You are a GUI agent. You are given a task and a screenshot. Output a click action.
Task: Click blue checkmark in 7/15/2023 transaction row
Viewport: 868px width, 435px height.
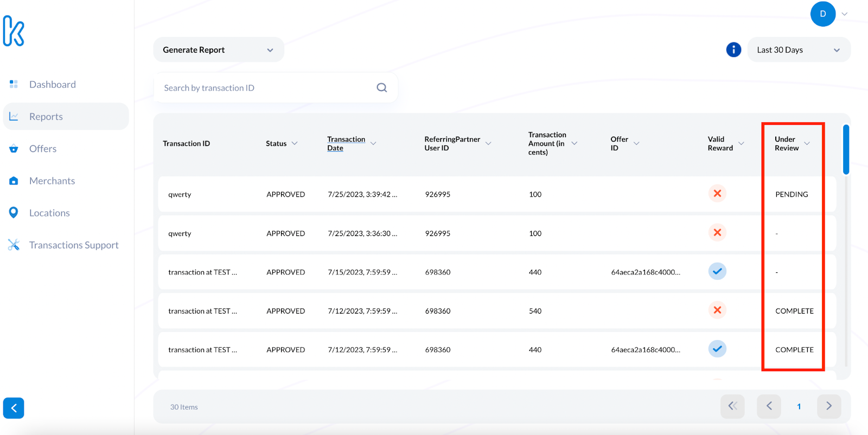pos(717,271)
